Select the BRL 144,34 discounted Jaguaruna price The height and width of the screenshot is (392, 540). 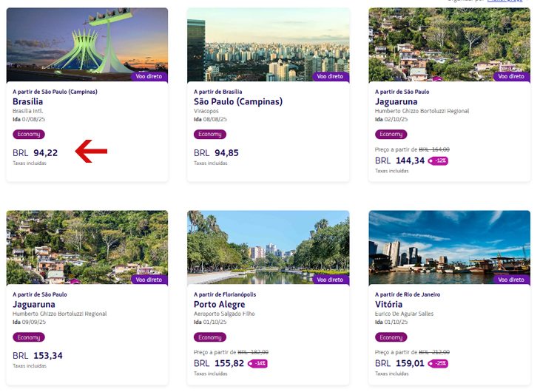tap(400, 160)
